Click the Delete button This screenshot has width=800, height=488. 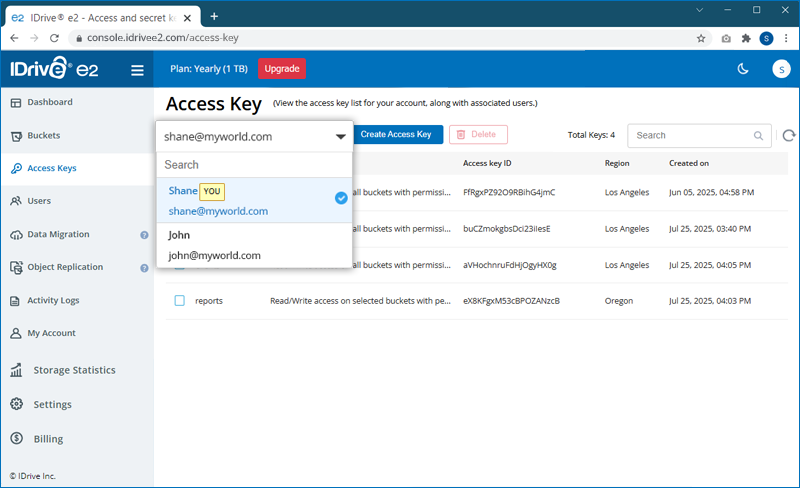(478, 134)
